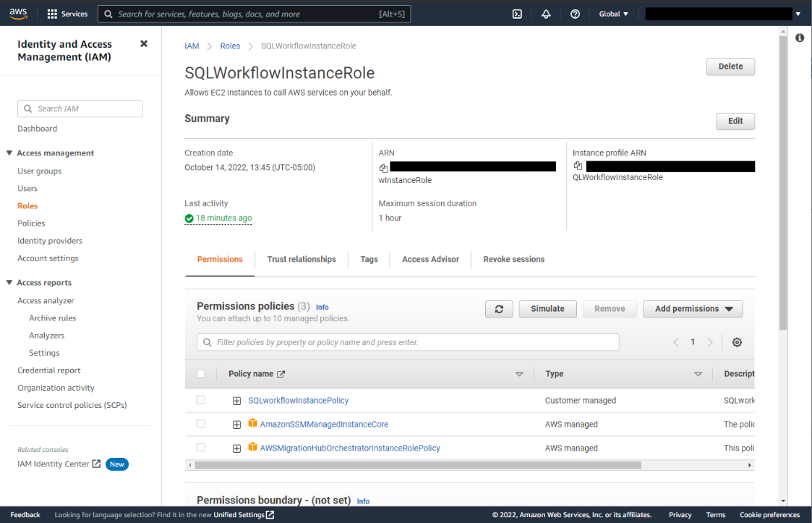This screenshot has width=812, height=523.
Task: Go to next policies page
Action: [x=710, y=342]
